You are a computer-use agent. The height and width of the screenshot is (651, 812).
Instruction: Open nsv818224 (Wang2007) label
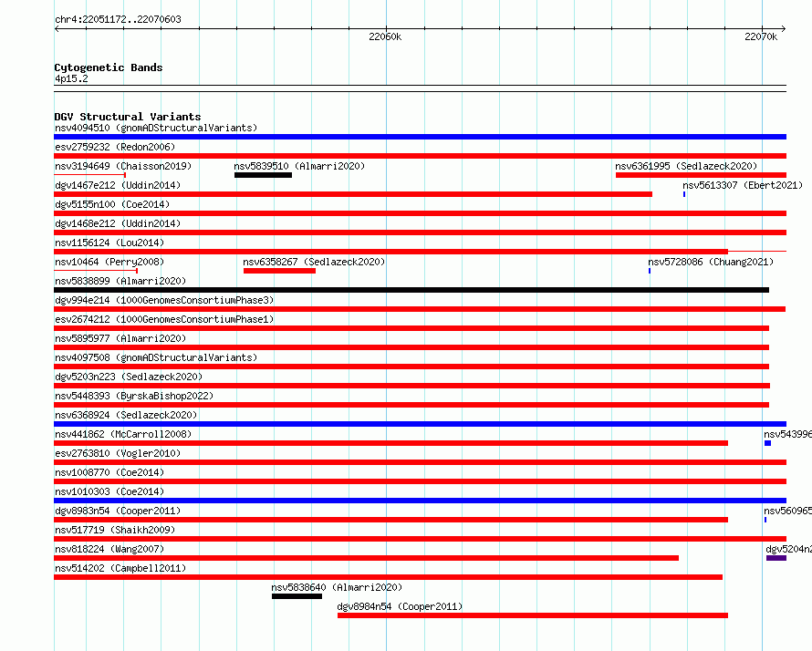[109, 549]
